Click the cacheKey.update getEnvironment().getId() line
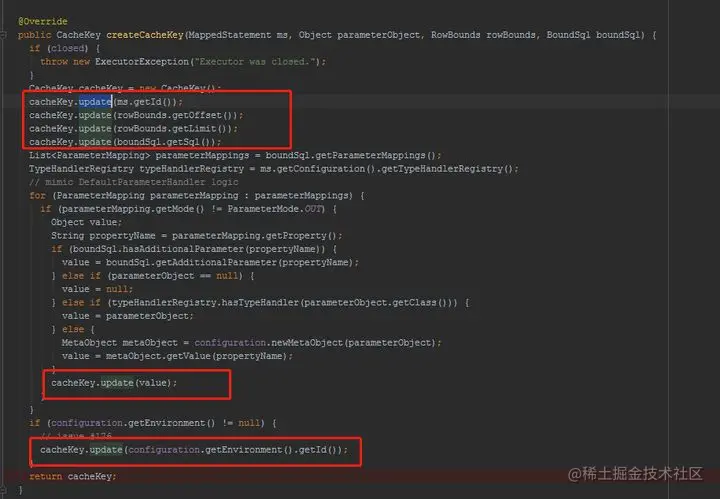Screen dimensions: 720x499 click(x=194, y=449)
